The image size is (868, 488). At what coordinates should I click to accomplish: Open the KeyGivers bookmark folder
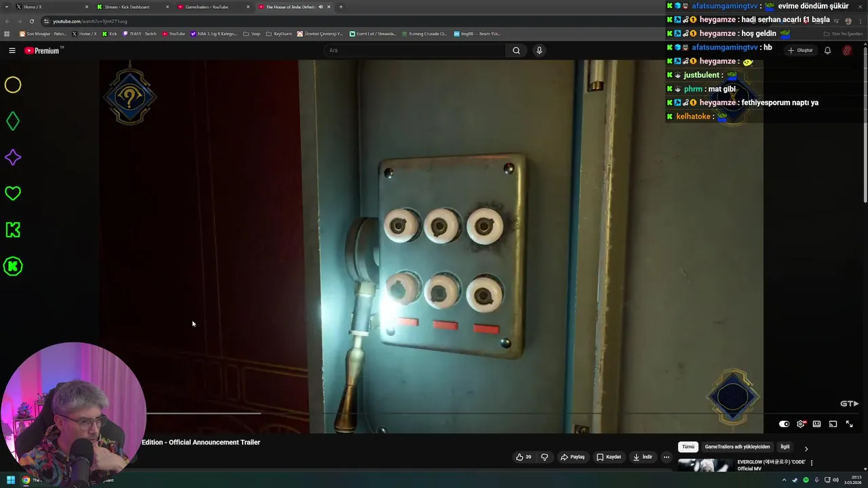tap(279, 34)
